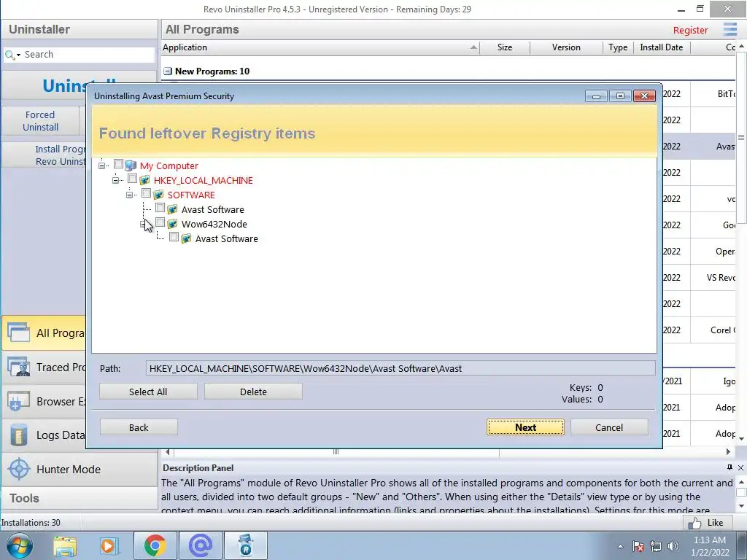Tick the HKEY_LOCAL_MACHINE checkbox
This screenshot has width=747, height=560.
click(x=133, y=179)
